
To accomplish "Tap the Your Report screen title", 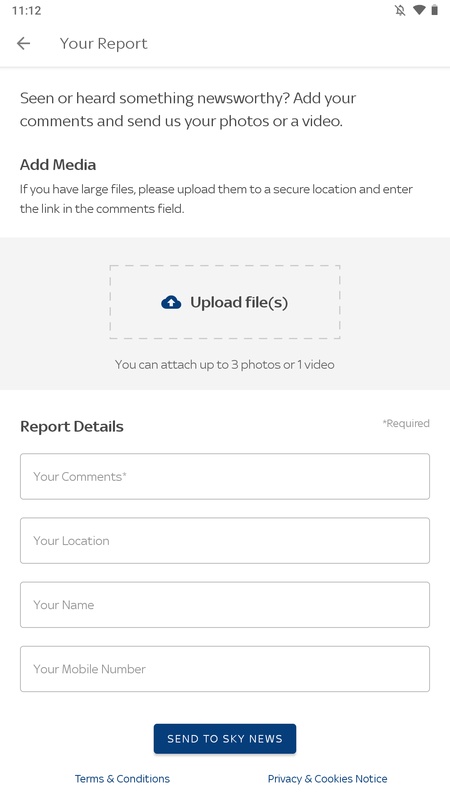I will point(104,44).
